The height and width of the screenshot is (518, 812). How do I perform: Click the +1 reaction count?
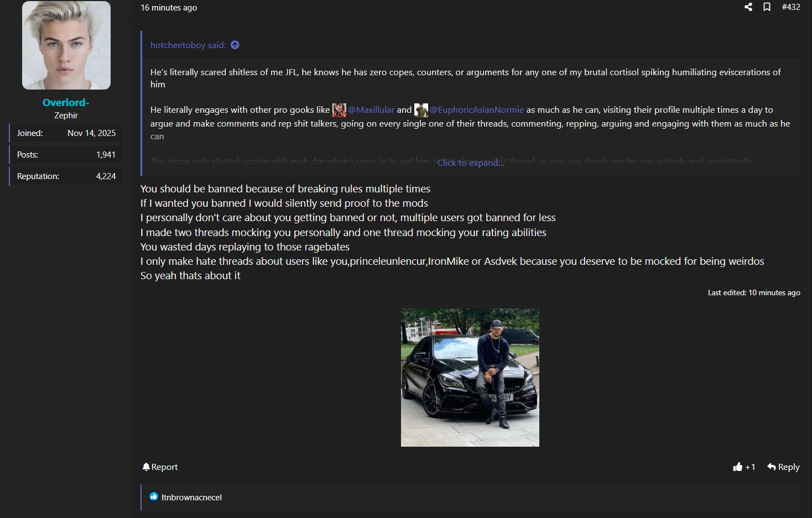click(750, 467)
